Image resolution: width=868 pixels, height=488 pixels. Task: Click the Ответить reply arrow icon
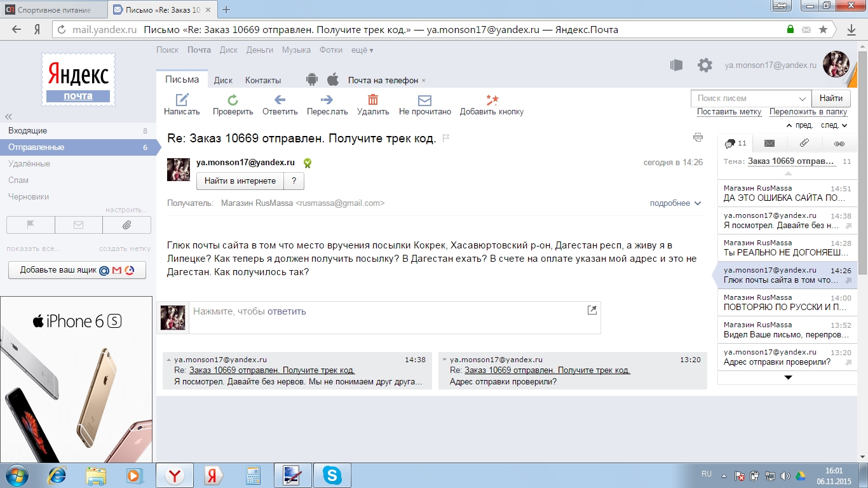280,100
